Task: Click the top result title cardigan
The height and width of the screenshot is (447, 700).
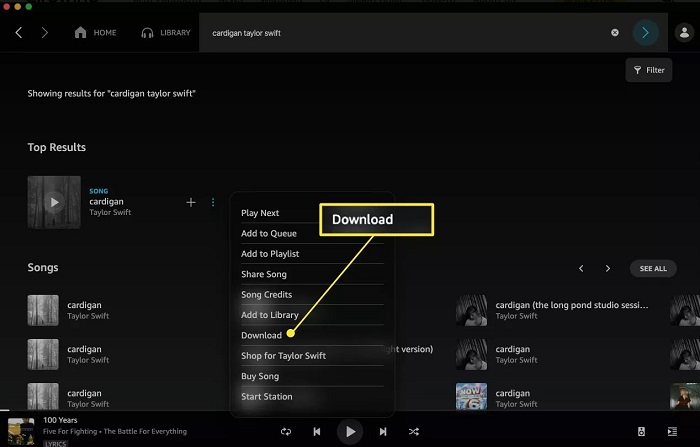Action: (106, 201)
